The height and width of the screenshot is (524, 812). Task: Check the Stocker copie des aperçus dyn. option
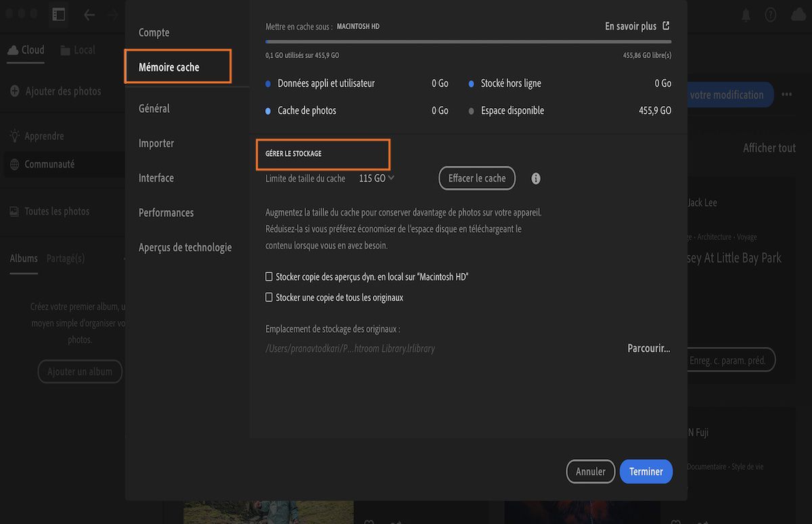tap(269, 277)
